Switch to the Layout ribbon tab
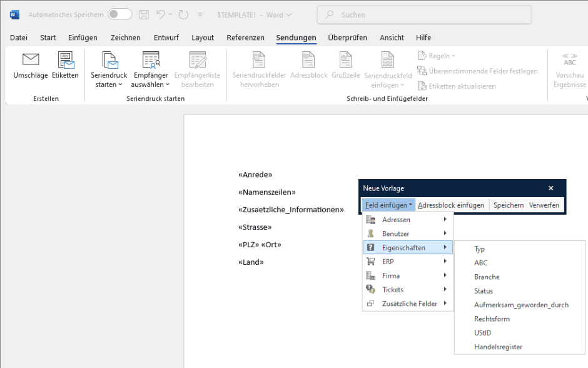Screen dimensions: 588x368 click(203, 38)
